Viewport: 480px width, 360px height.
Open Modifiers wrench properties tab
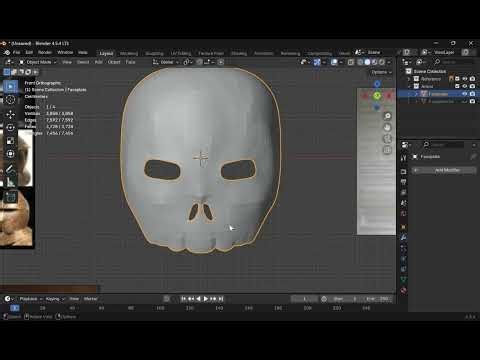tap(403, 237)
